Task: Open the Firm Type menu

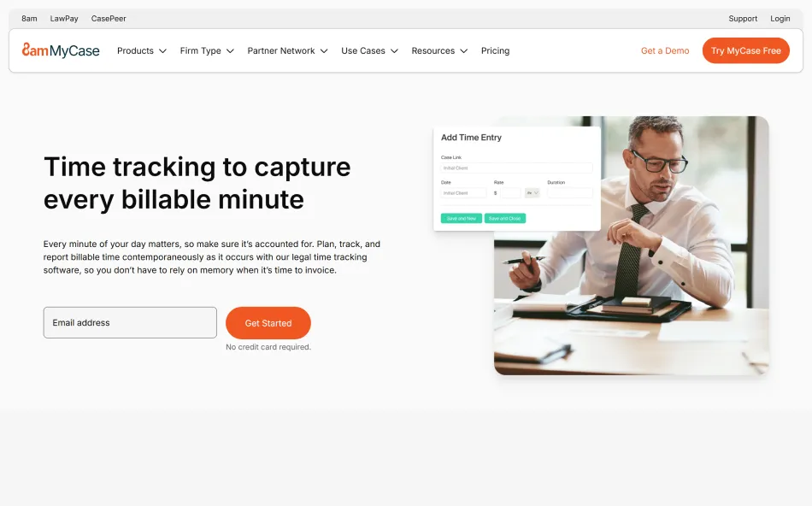Action: pos(207,50)
